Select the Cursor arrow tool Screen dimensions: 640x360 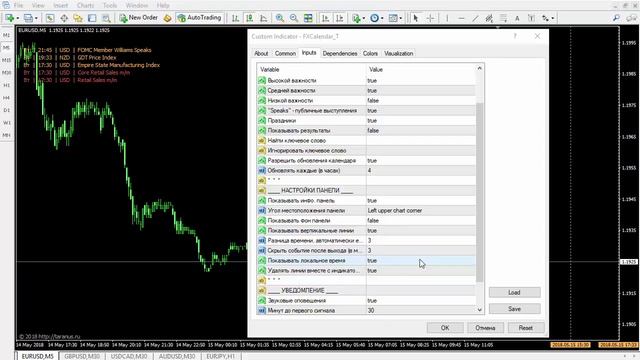tap(416, 18)
